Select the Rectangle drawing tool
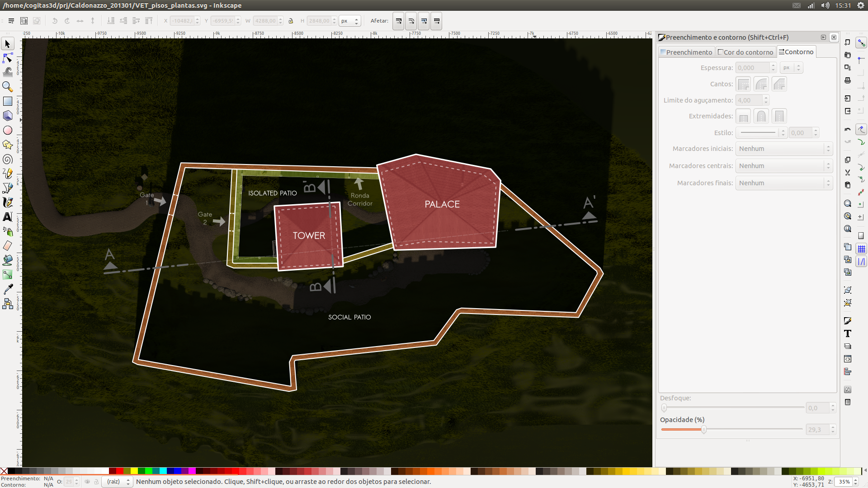Screen dimensions: 868x488 8,101
